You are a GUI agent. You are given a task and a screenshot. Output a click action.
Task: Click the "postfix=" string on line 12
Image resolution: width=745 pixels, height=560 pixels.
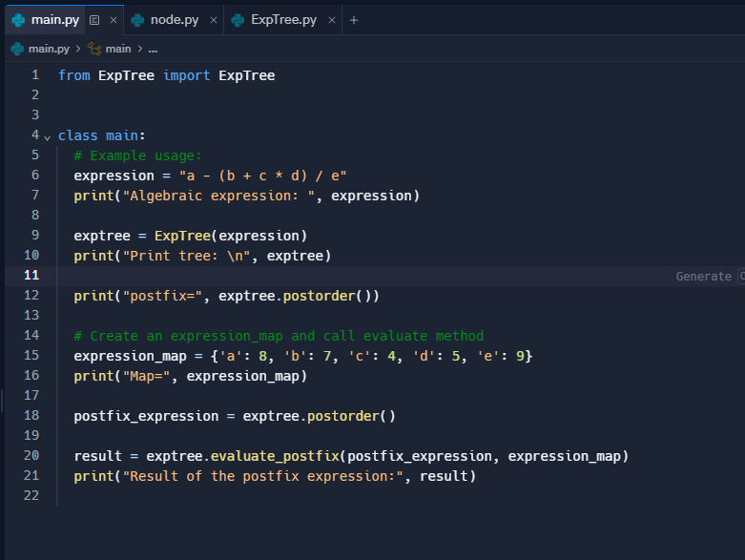(162, 296)
